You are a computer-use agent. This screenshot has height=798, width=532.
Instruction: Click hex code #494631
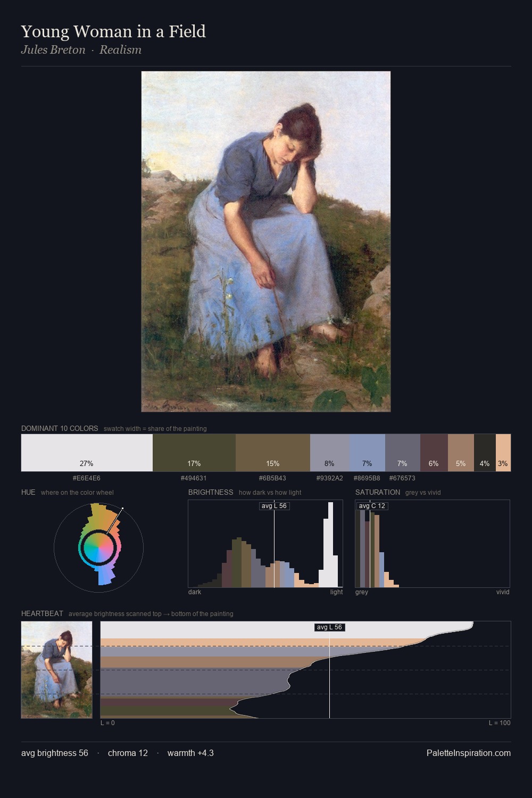coord(194,478)
